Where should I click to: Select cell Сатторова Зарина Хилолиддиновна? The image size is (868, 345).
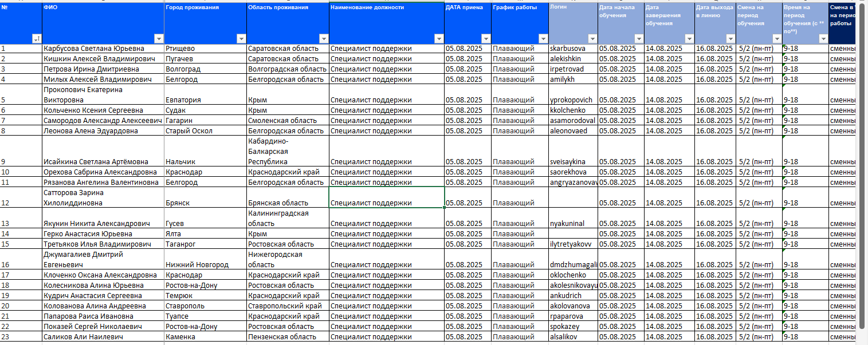(103, 198)
